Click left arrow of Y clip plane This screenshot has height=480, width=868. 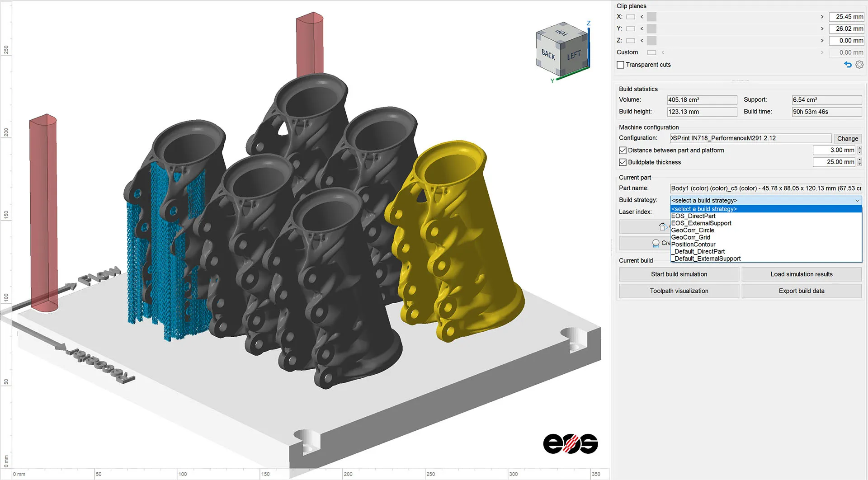click(642, 28)
